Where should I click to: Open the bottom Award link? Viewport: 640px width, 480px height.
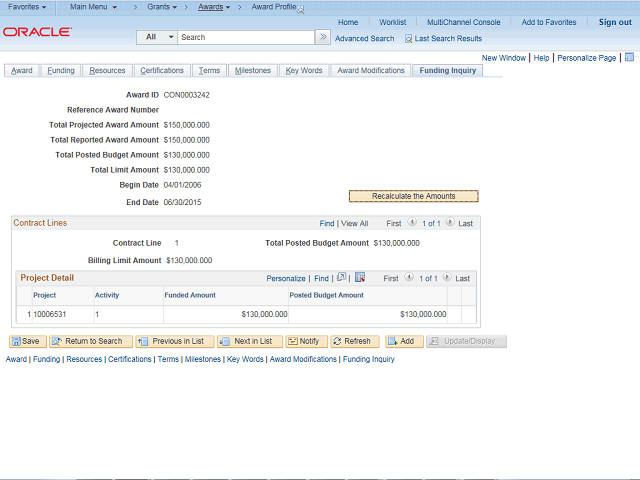coord(16,359)
